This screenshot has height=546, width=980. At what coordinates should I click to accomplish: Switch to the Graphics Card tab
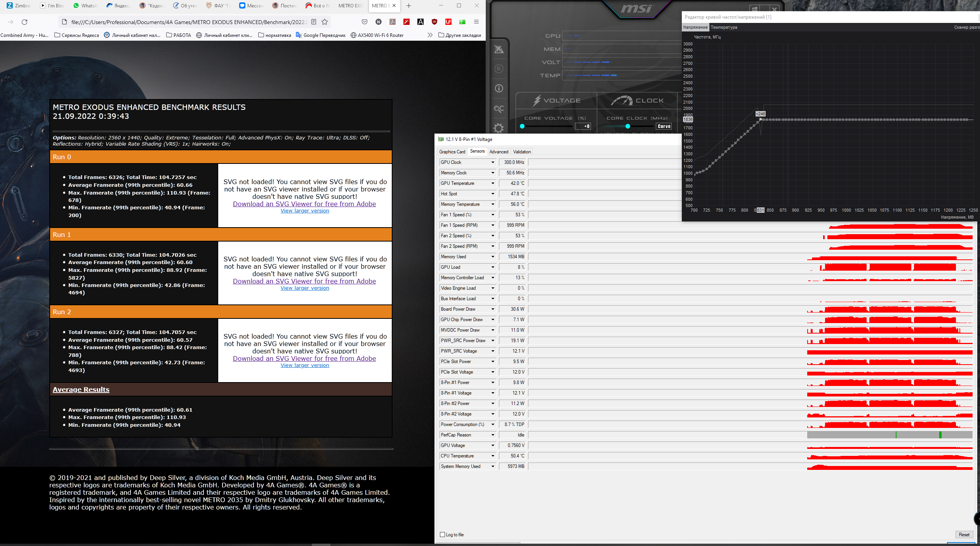[x=452, y=152]
